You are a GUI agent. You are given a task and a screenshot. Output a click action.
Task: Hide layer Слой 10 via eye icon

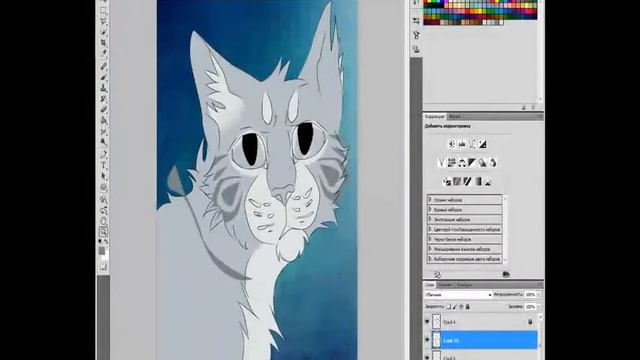coord(427,340)
